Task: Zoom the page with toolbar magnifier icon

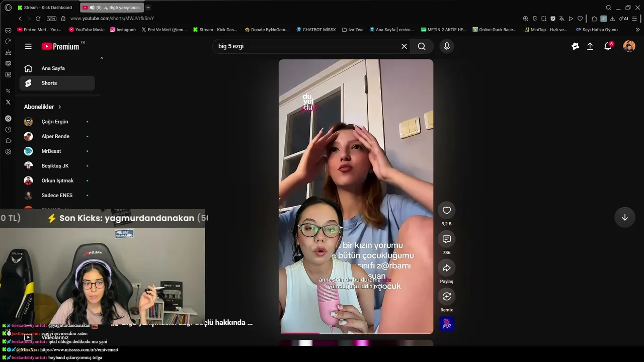Action: (x=525, y=19)
